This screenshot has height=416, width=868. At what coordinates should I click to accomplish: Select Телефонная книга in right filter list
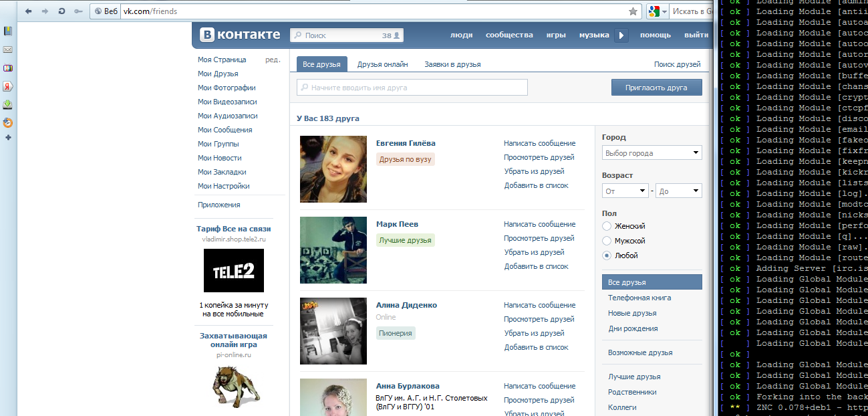(639, 298)
